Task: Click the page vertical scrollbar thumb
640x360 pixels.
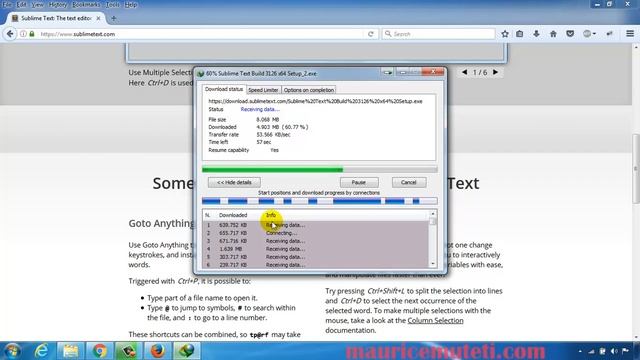Action: pyautogui.click(x=636, y=169)
